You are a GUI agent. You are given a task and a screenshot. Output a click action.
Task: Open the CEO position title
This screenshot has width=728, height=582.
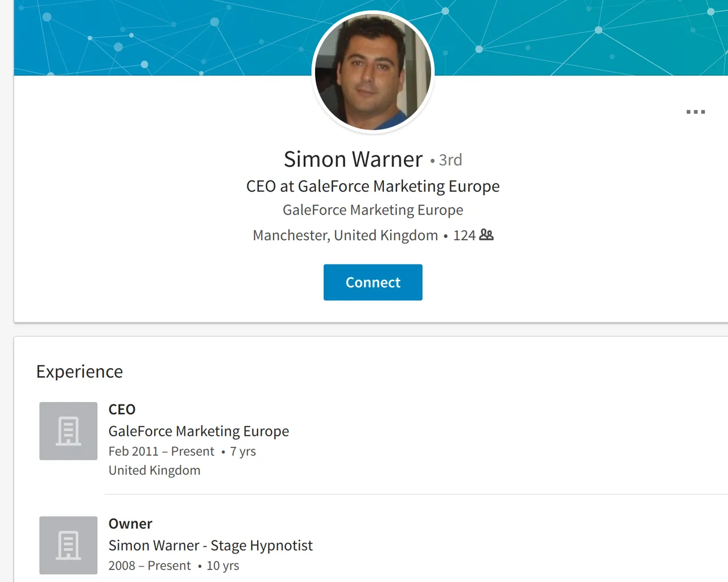point(122,410)
